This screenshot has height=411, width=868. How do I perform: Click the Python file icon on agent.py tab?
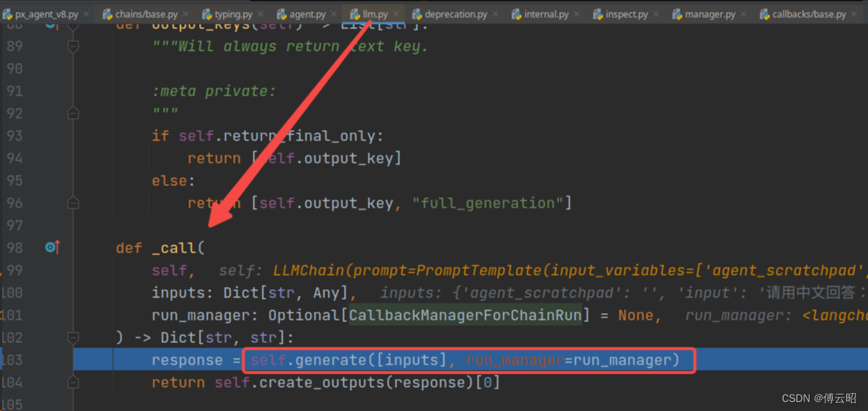pos(282,14)
